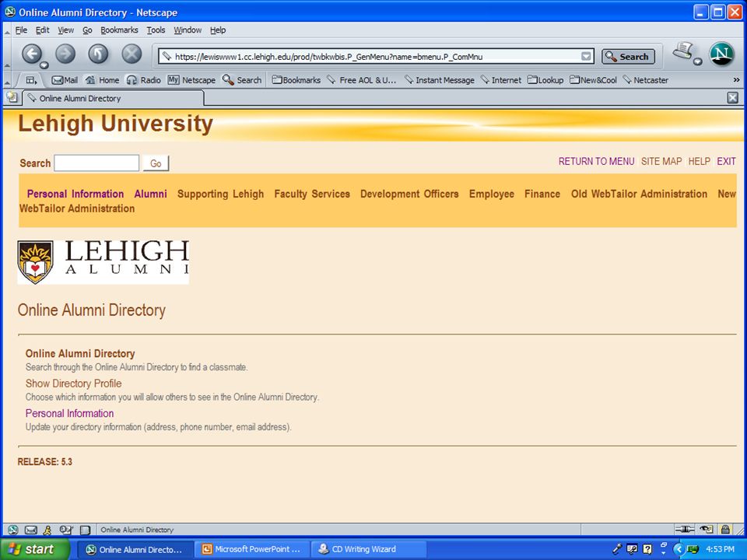
Task: Click Instant Messenger icon in status bar
Action: pos(47,530)
